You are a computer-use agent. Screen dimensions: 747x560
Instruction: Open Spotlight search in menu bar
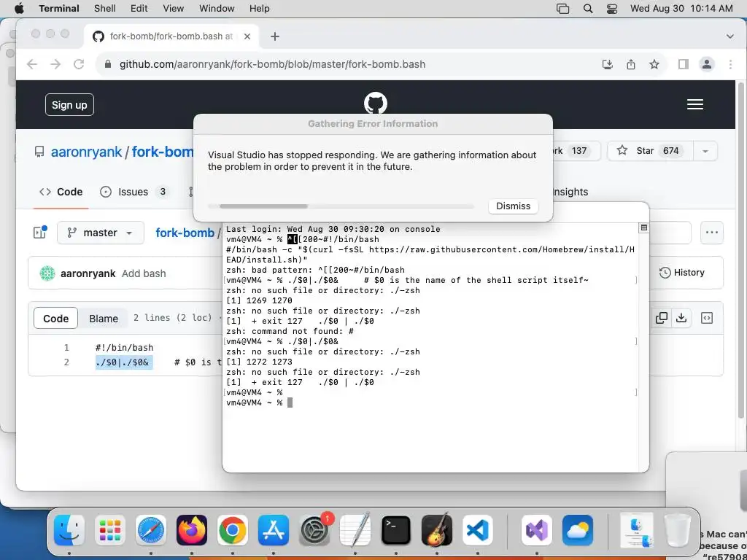click(588, 9)
